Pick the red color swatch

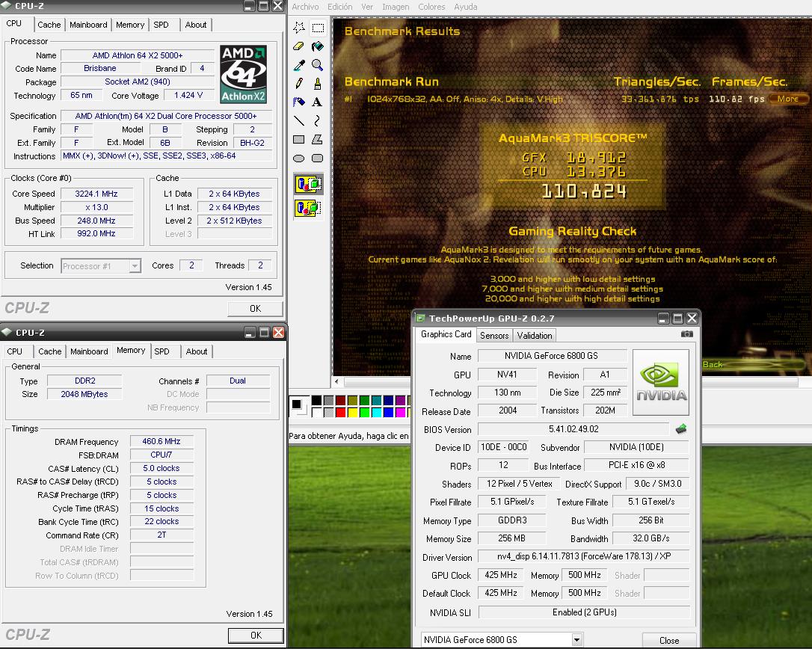coord(340,412)
